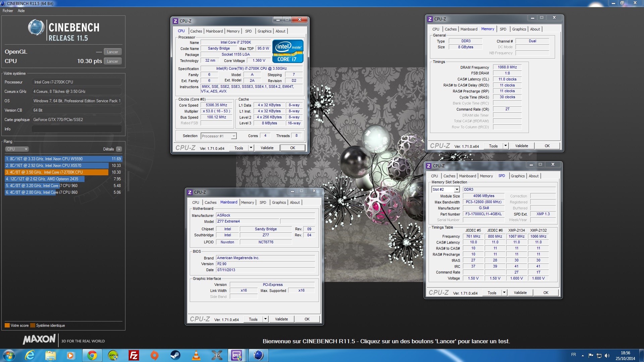
Task: Click Tools button in CPU-Z Memory window
Action: (493, 146)
